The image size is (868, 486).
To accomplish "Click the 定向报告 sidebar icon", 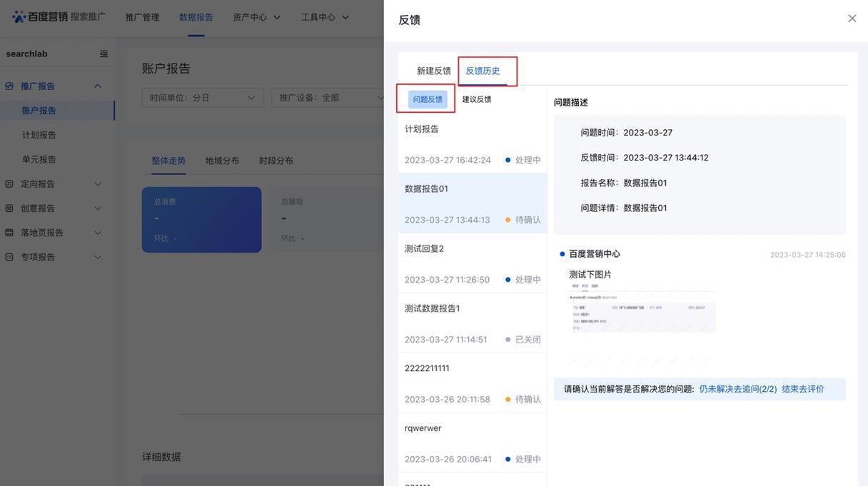I will tap(9, 183).
